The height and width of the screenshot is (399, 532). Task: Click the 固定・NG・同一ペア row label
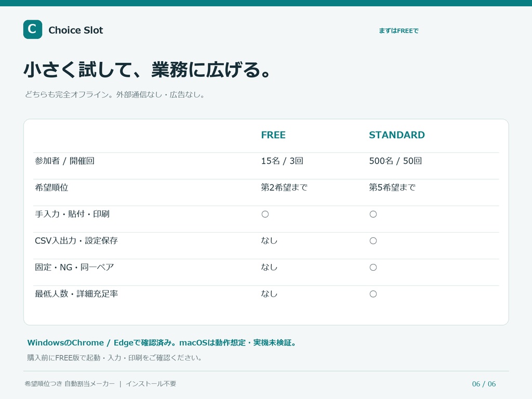click(74, 268)
